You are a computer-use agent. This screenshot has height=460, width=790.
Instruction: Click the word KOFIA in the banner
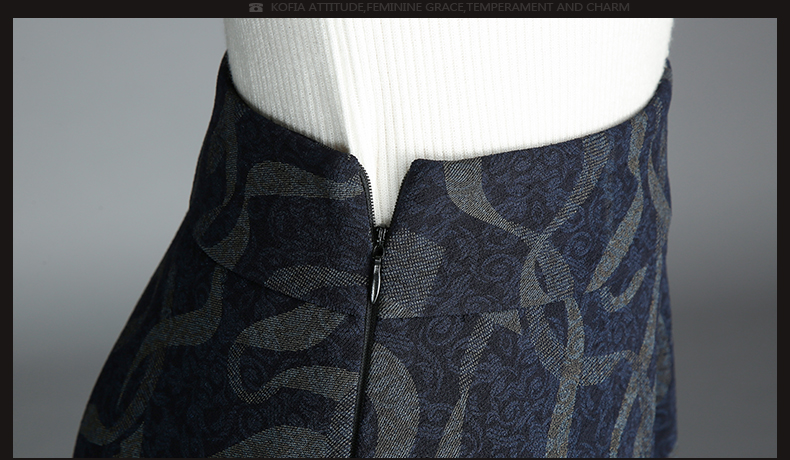pos(285,7)
